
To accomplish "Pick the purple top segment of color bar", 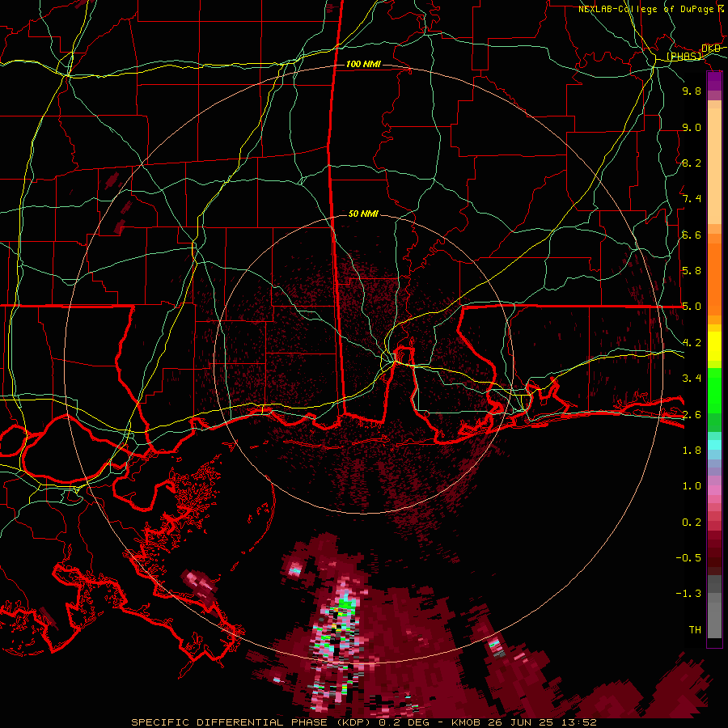I will 714,81.
